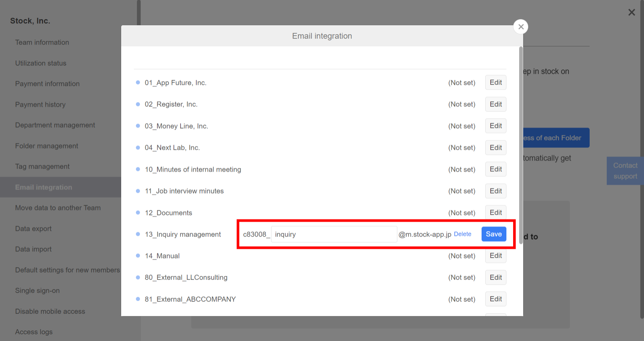Click the bullet icon beside 03_Money Line, Inc.
Image resolution: width=644 pixels, height=341 pixels.
[x=138, y=126]
